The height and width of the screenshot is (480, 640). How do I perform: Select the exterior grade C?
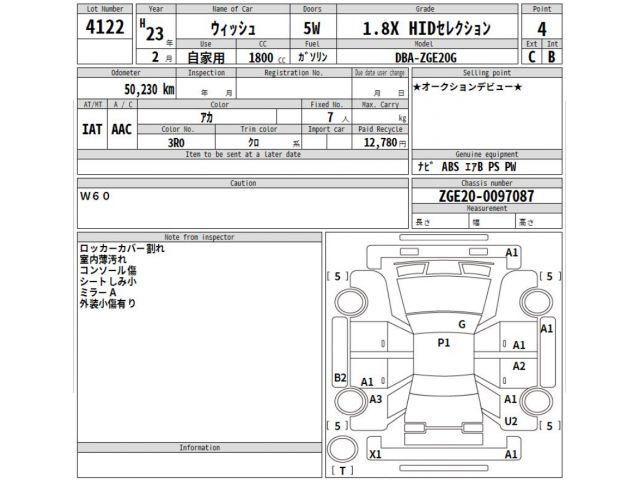coord(531,57)
